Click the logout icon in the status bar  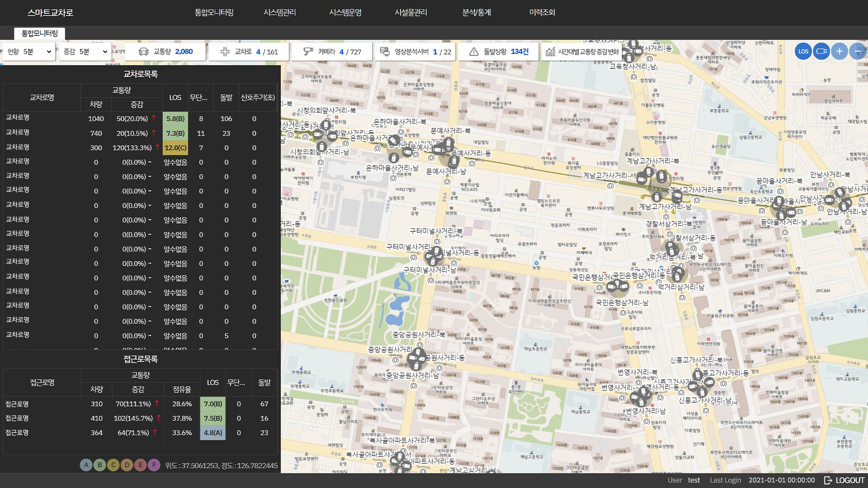(828, 480)
